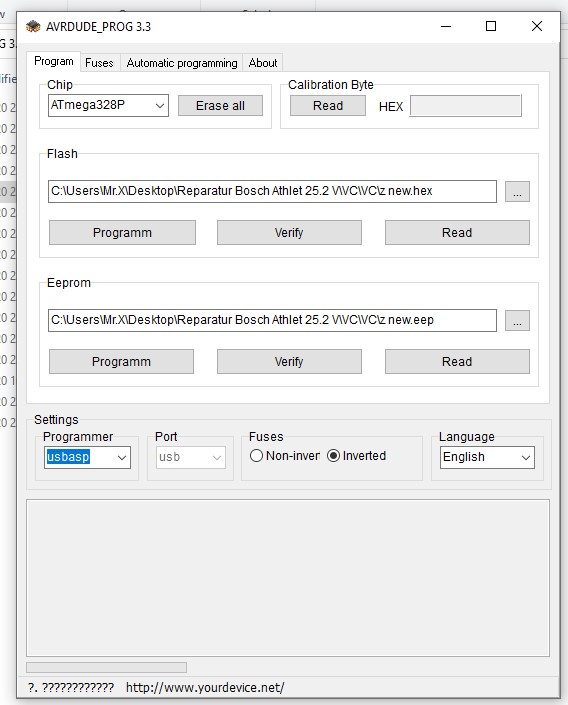Click the AVRDUDE_PROG chip icon in title bar

click(x=33, y=27)
